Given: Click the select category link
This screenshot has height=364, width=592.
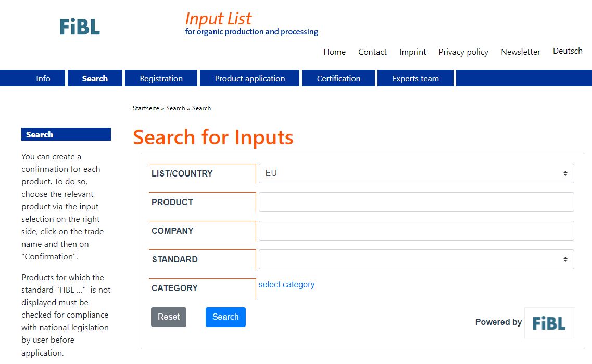Looking at the screenshot, I should point(286,285).
